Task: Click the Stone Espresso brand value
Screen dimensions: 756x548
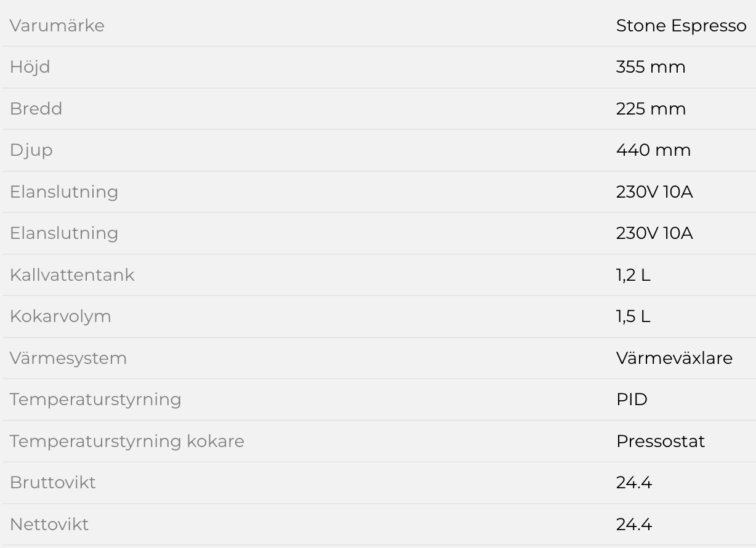Action: (x=681, y=26)
